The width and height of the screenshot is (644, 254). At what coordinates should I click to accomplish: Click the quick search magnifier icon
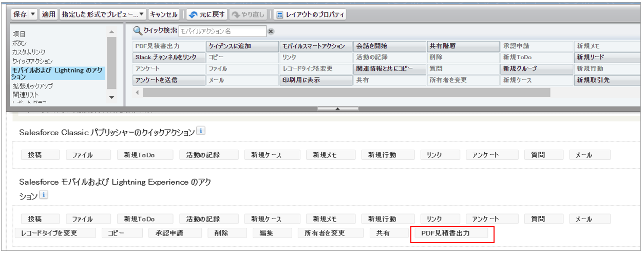(137, 31)
